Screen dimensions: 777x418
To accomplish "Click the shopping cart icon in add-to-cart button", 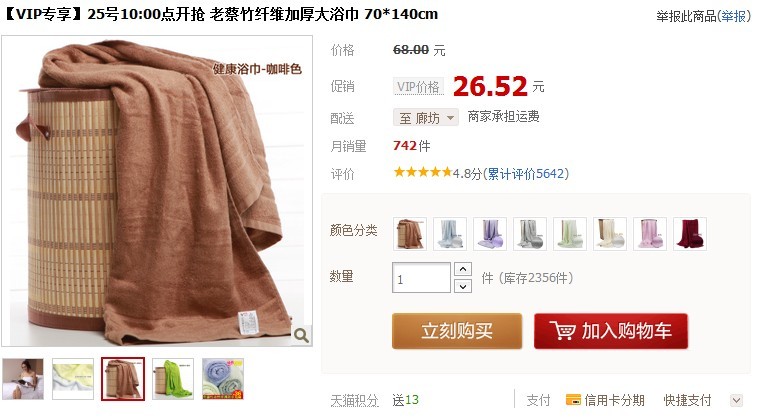I will coord(562,330).
